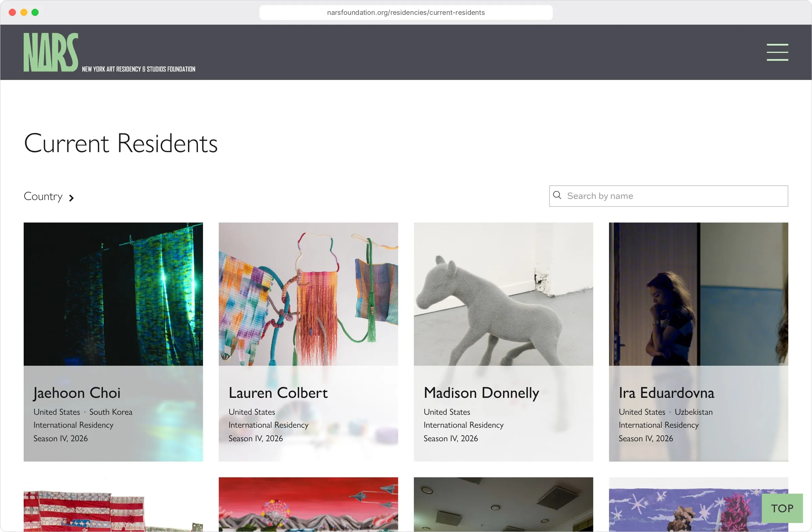Click the search magnifier icon
This screenshot has height=532, width=812.
point(557,195)
